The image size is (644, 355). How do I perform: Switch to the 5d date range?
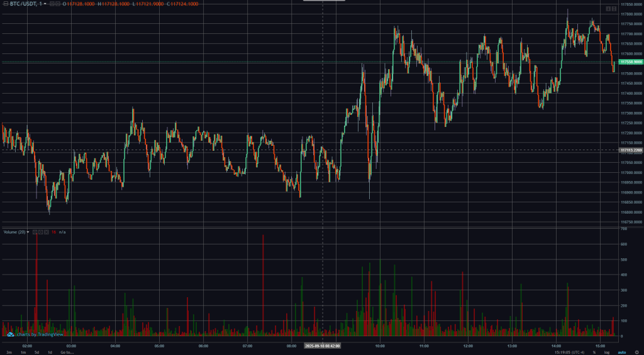36,352
